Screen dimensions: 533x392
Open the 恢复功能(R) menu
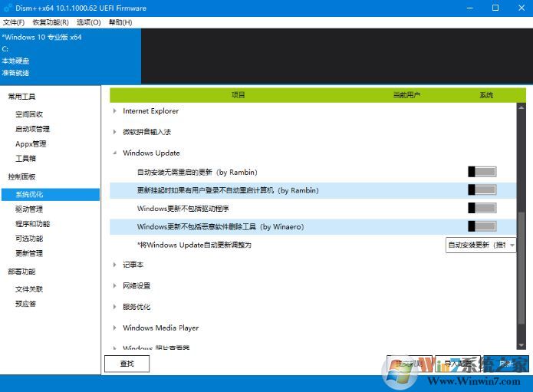(x=50, y=22)
